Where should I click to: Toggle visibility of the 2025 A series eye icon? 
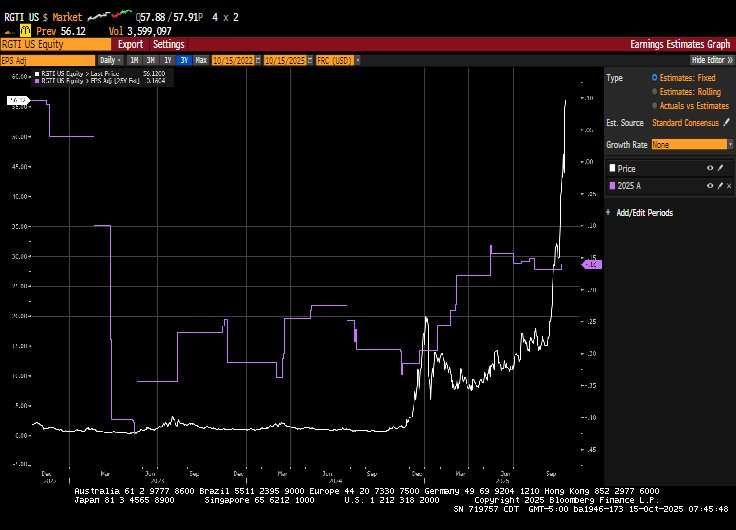coord(710,186)
